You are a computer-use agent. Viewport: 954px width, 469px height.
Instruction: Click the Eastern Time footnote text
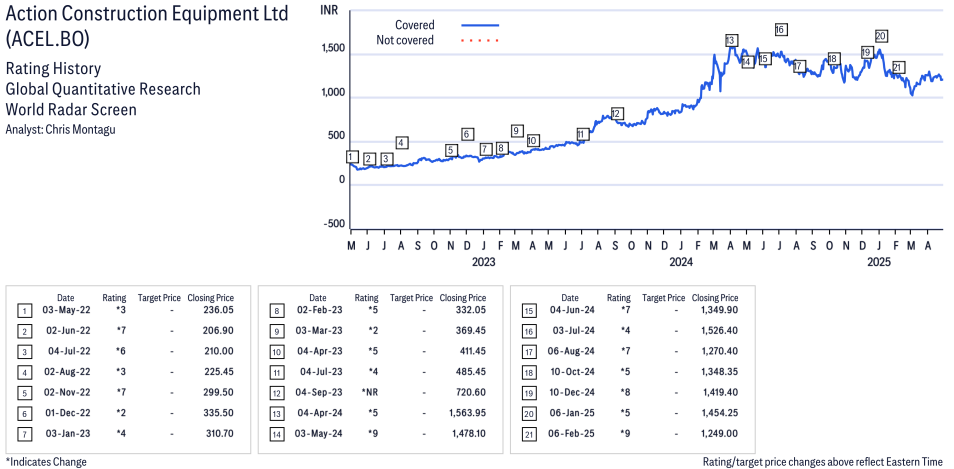(x=822, y=462)
